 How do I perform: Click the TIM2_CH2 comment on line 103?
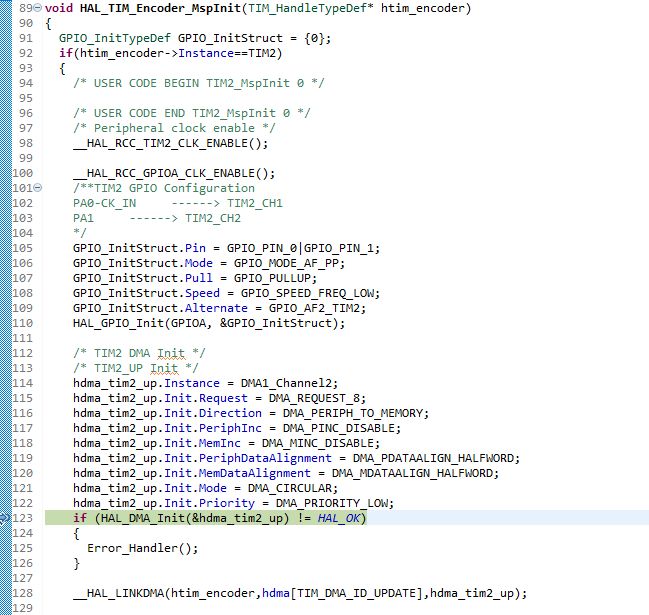(x=213, y=218)
